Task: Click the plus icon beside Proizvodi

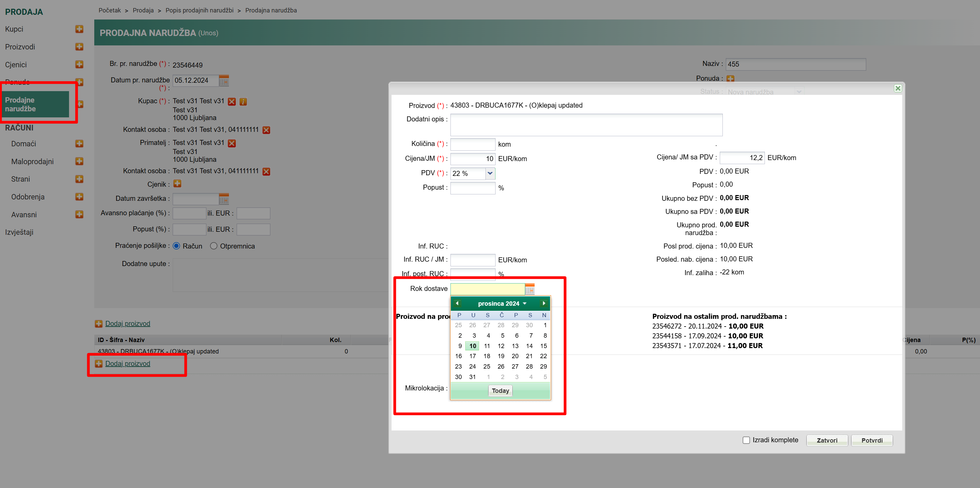Action: pos(79,47)
